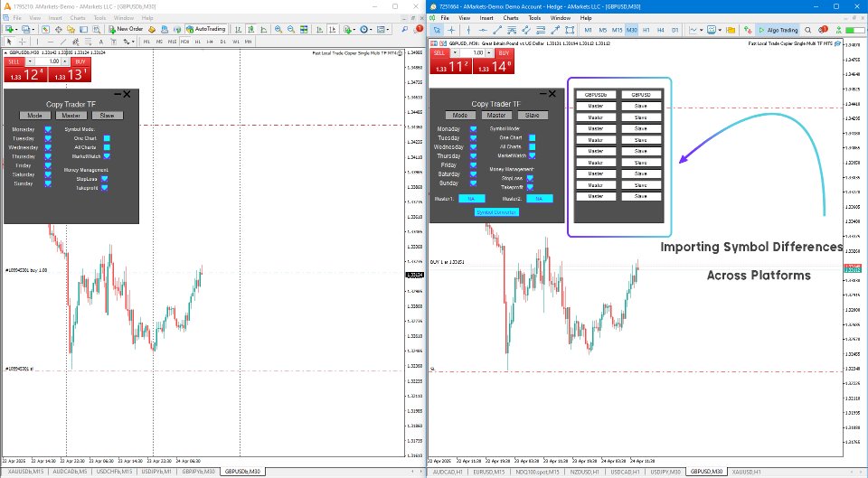Viewport: 868px width, 478px height.
Task: Select MT4 trendline tool
Action: tap(63, 42)
